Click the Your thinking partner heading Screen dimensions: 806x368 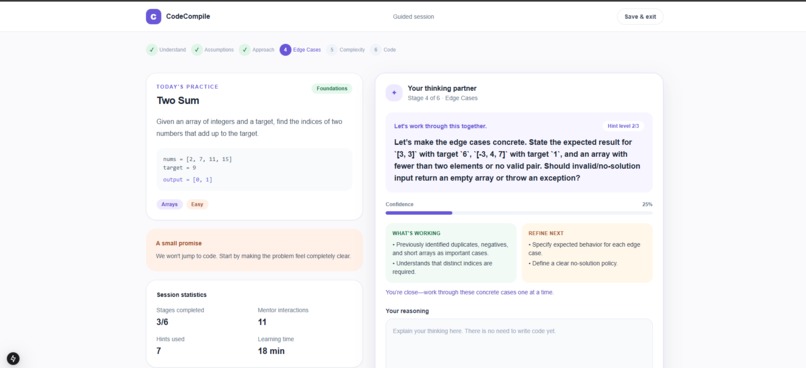pos(442,88)
